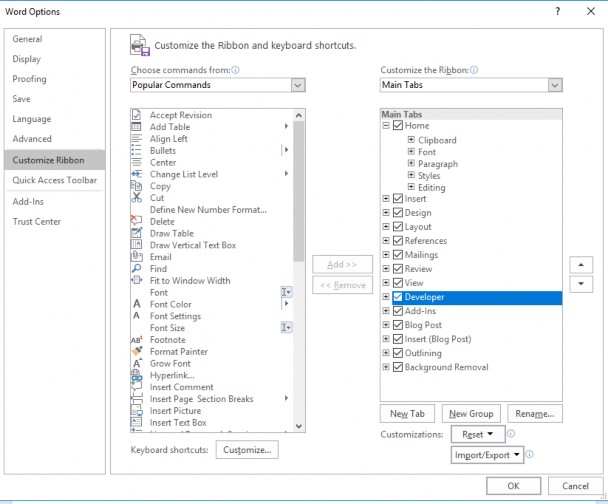The height and width of the screenshot is (504, 608).
Task: Click the info icon beside Reset
Action: coord(511,433)
